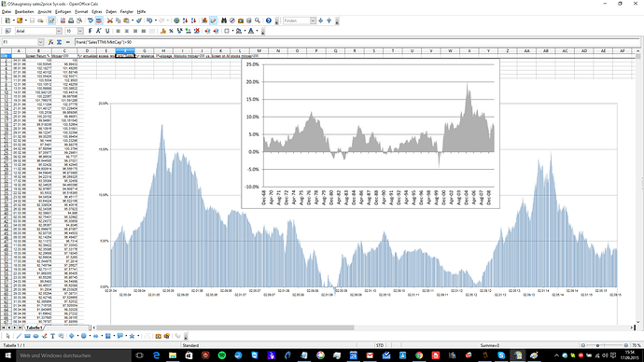This screenshot has width=644, height=362.
Task: Open the Function Wizard icon
Action: (51, 42)
